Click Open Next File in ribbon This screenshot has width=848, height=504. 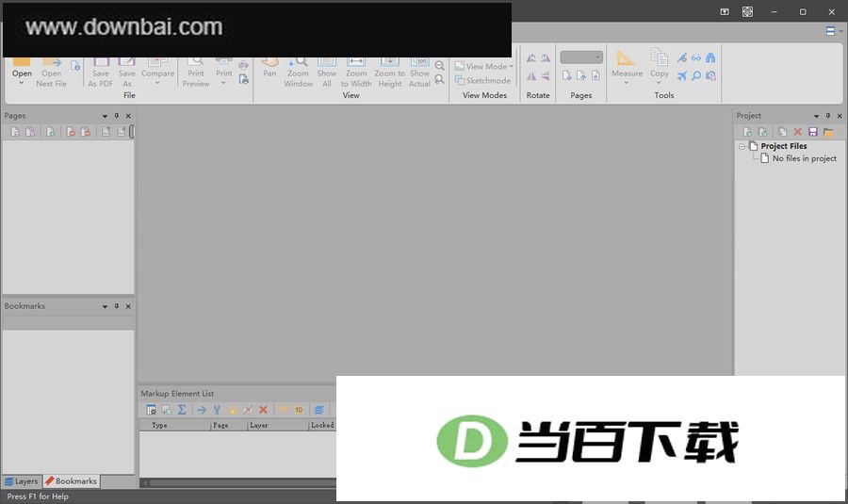tap(52, 73)
